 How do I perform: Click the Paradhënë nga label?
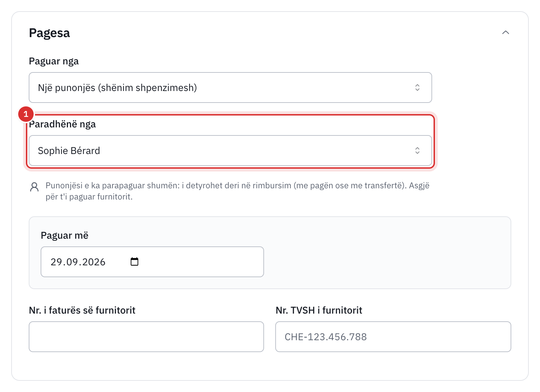pos(62,124)
